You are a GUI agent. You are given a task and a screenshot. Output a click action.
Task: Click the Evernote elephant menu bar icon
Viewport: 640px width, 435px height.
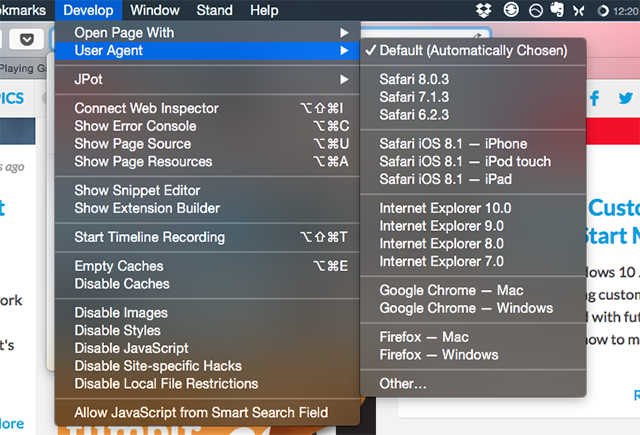557,10
